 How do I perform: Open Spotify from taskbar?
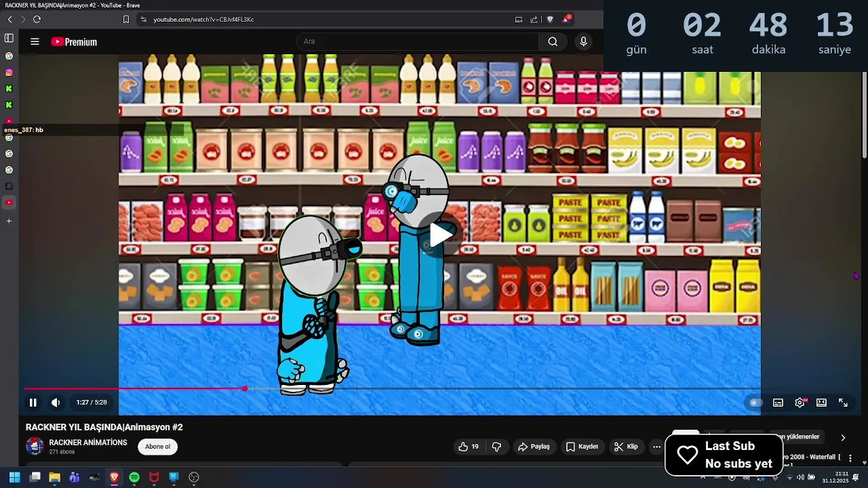pos(134,477)
